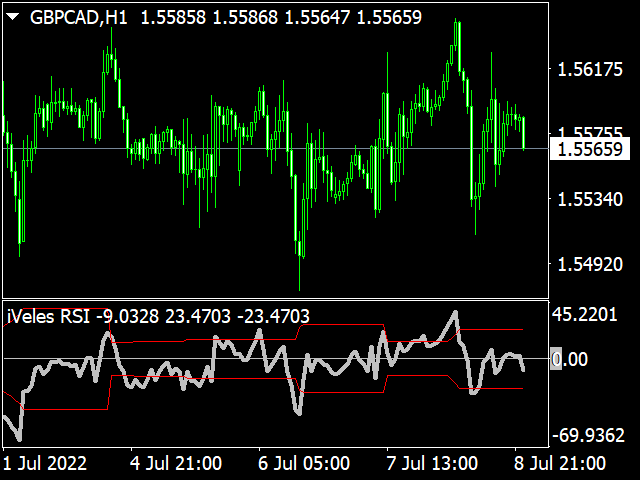Click the 1.56175 price scale label
The width and height of the screenshot is (640, 480).
(x=590, y=69)
